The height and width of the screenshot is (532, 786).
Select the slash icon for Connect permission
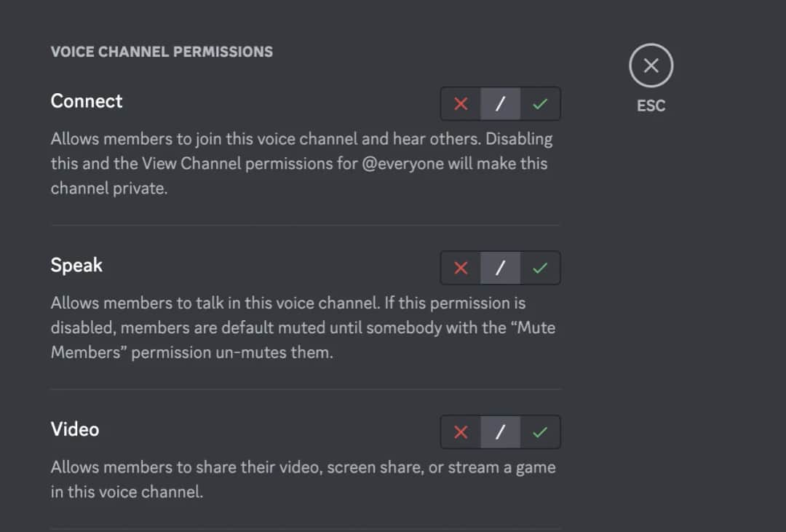coord(500,103)
